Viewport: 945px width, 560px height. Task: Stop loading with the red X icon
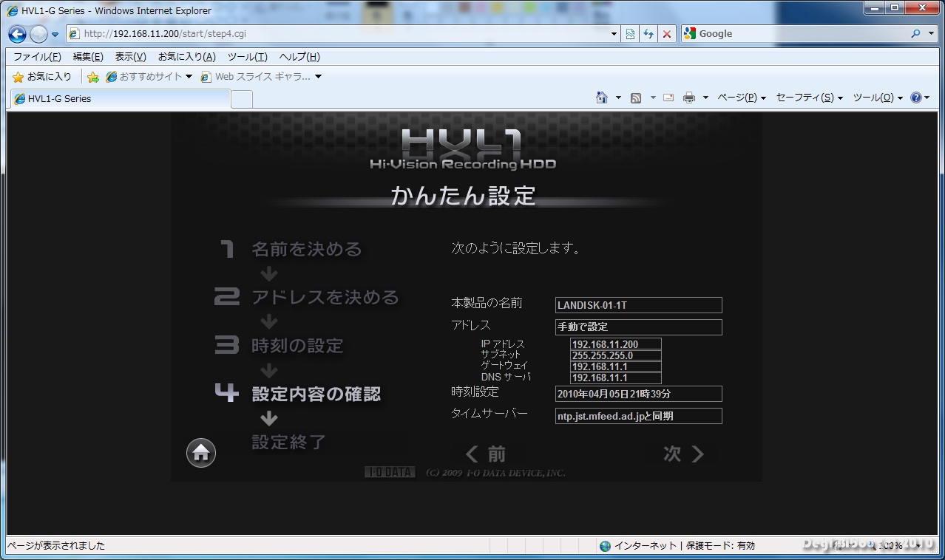[x=667, y=34]
